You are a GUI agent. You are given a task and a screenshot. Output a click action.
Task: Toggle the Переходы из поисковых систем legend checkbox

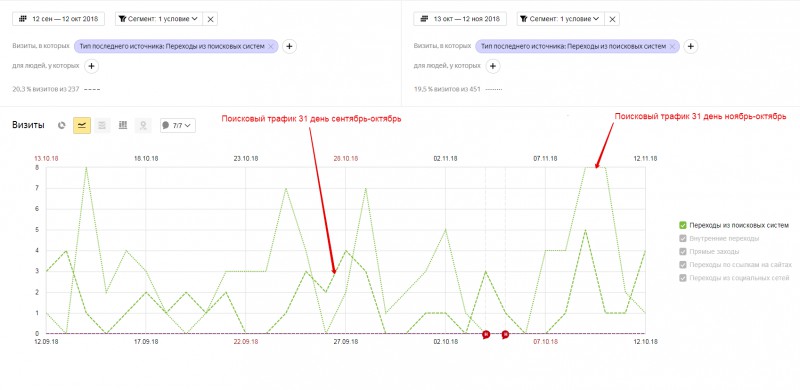tap(683, 225)
